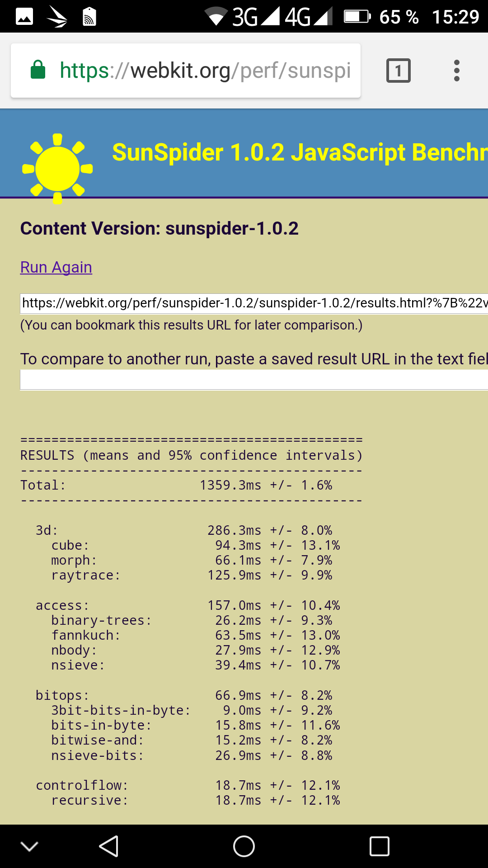This screenshot has width=488, height=868.
Task: Tap the SunSpider yellow sun logo
Action: (x=57, y=169)
